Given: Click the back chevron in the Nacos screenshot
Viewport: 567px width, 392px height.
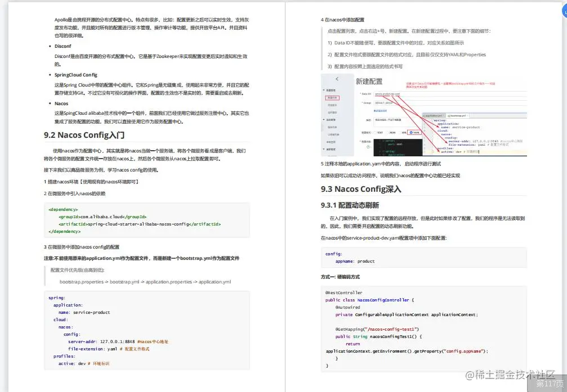Looking at the screenshot, I should (x=337, y=79).
